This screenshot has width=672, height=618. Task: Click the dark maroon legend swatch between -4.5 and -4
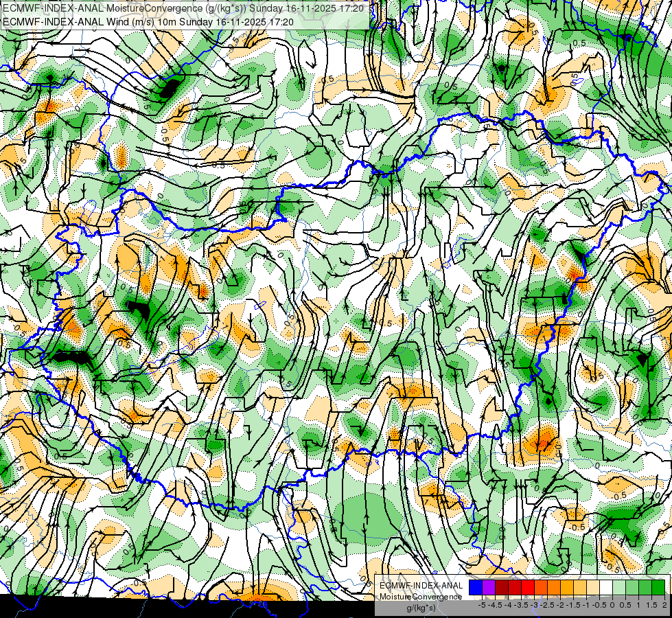(502, 588)
